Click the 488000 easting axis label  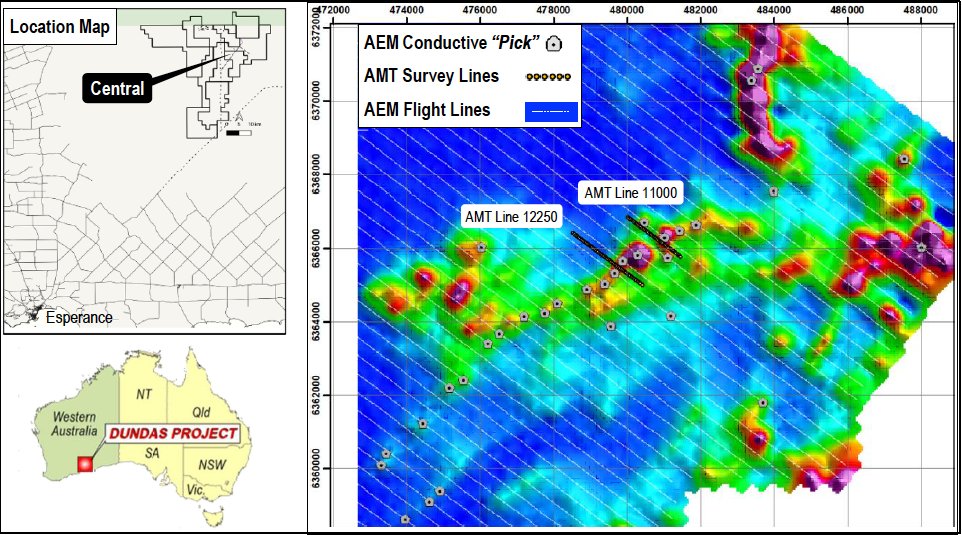coord(920,10)
